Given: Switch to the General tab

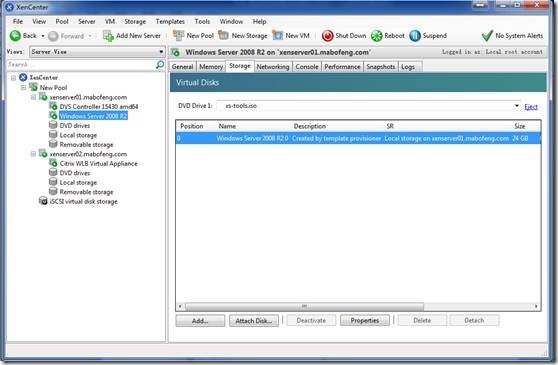Looking at the screenshot, I should [183, 67].
